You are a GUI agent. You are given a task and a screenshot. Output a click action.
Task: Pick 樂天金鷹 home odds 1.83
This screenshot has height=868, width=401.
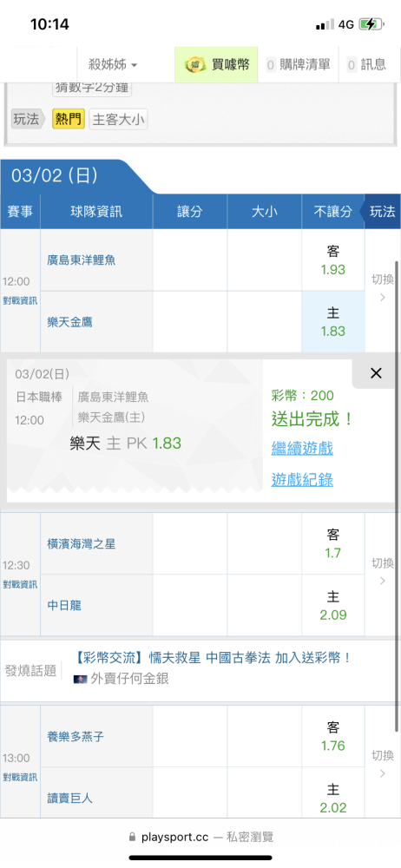pos(333,322)
